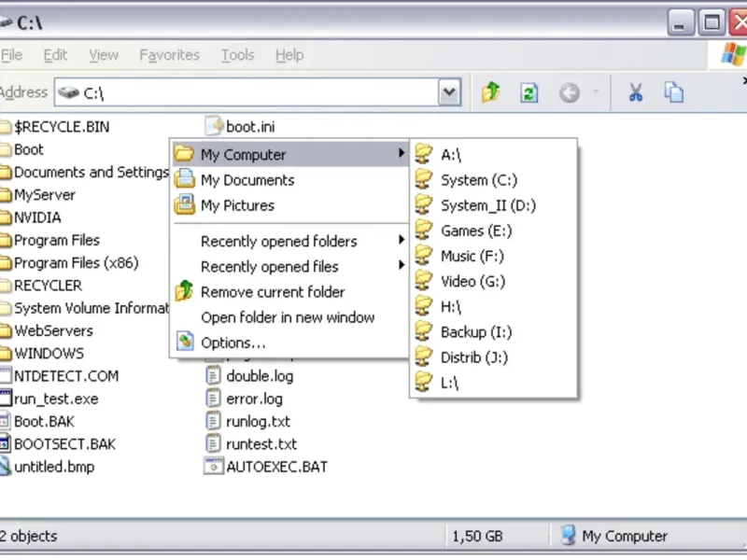
Task: Click the Remove current folder arrow icon
Action: [184, 291]
